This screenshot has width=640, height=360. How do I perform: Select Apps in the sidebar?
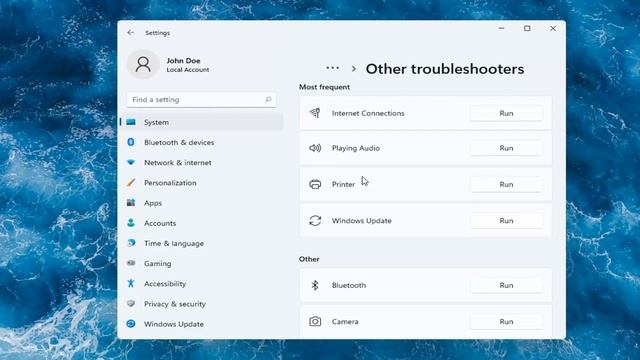point(201,203)
